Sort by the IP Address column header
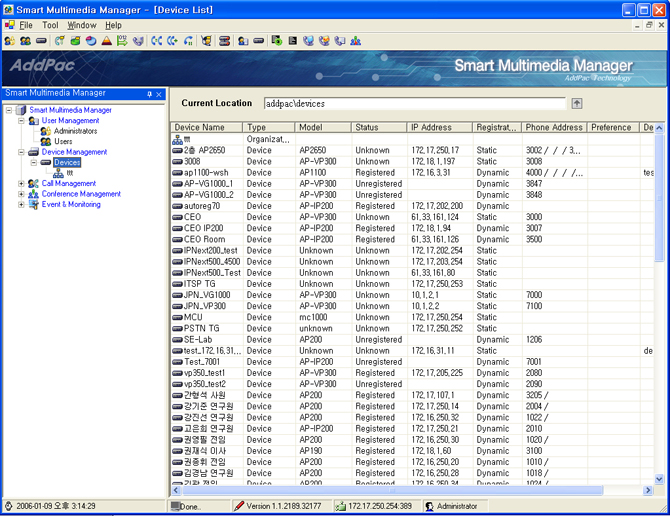670x516 pixels. [x=438, y=128]
